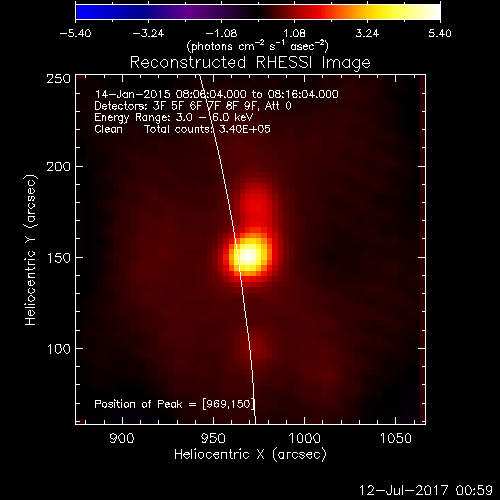Click the X-axis tick label '1000'
Viewport: 500px width, 500px height.
point(304,438)
